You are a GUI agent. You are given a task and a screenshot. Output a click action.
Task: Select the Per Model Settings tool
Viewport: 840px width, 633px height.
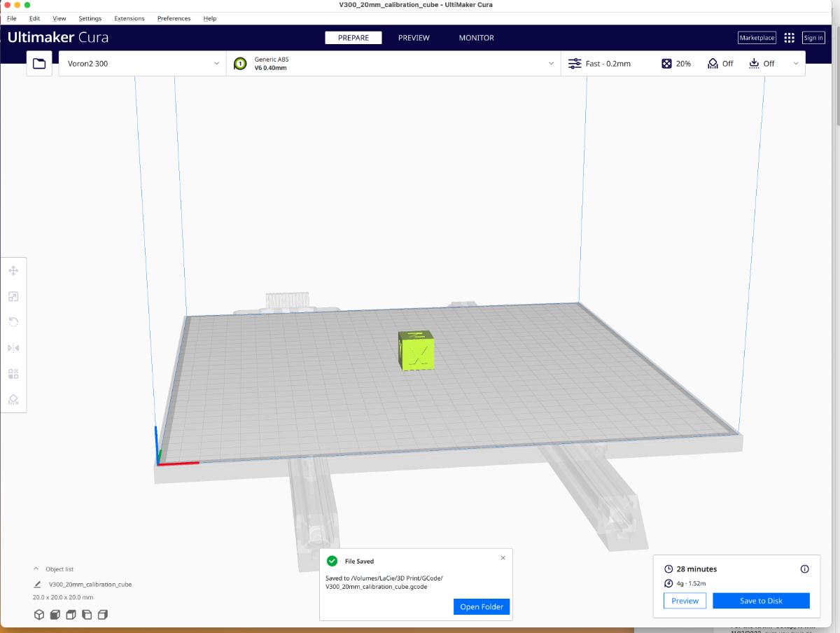pos(13,374)
